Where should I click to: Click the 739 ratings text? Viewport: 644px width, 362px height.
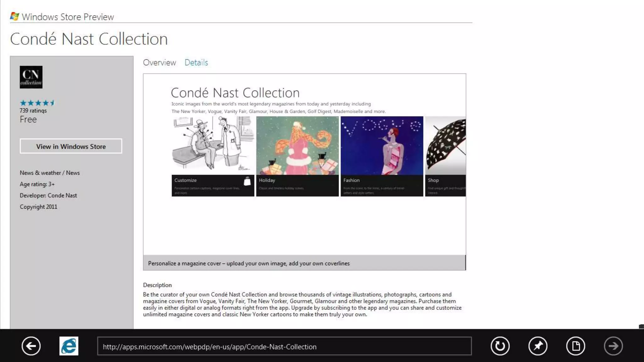pos(33,111)
